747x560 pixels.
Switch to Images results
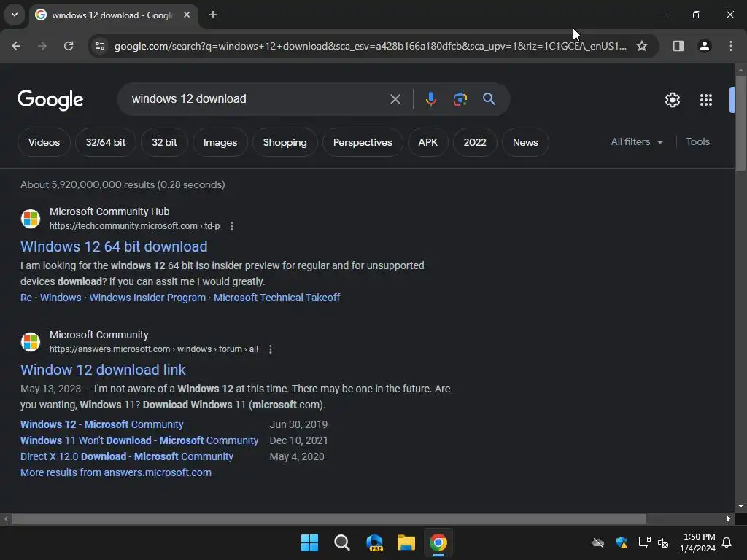[x=220, y=142]
